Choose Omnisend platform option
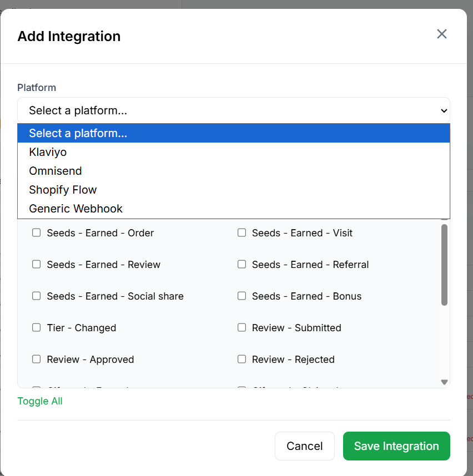 tap(56, 171)
